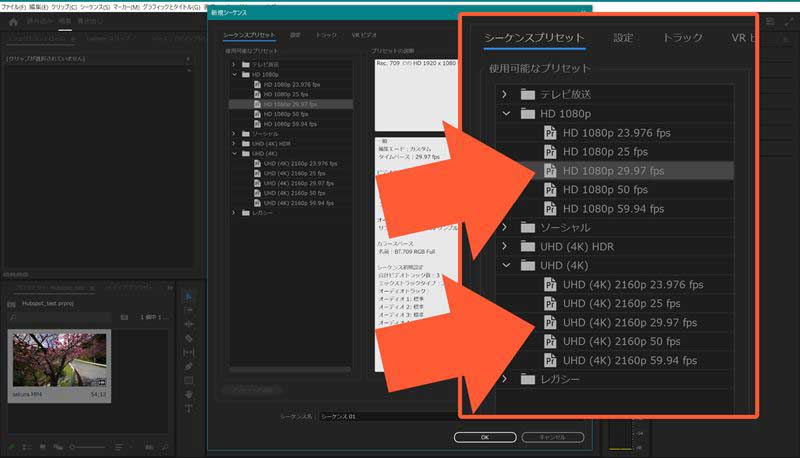Confirm dialog with OK button
The height and width of the screenshot is (458, 800).
coord(485,437)
